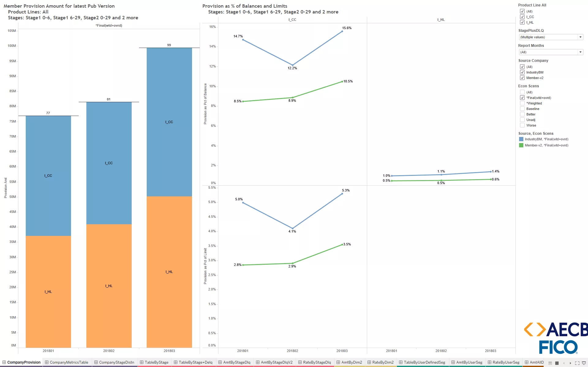Image resolution: width=588 pixels, height=367 pixels.
Task: Open the StagePlusDLQ multiple values dropdown
Action: [x=581, y=37]
